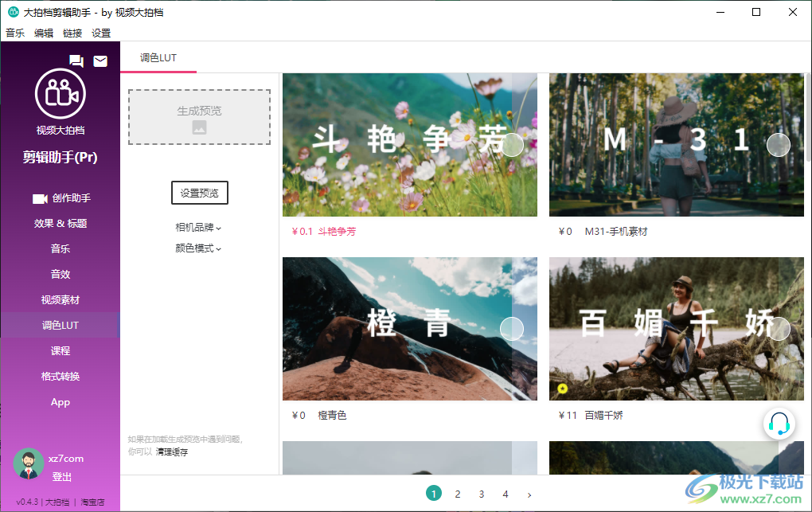812x512 pixels.
Task: Click the next page arrow
Action: point(529,494)
